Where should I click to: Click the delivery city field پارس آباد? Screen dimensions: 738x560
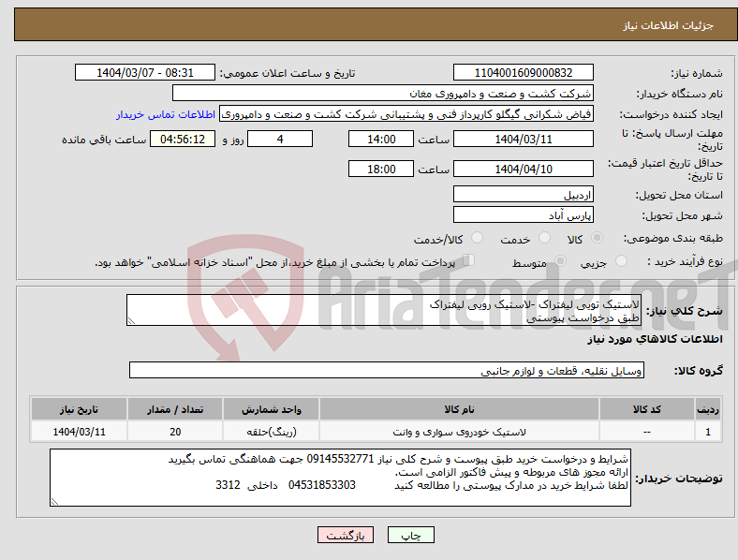pos(523,215)
